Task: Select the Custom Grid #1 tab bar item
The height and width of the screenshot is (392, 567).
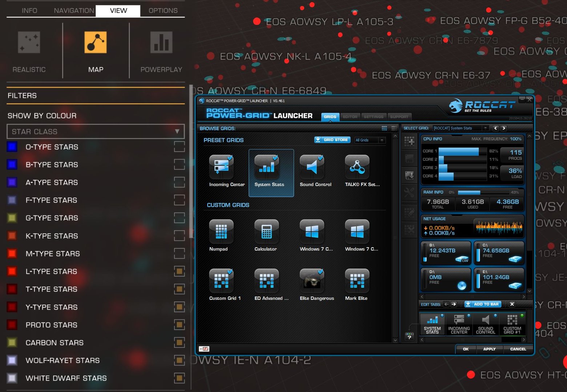Action: pyautogui.click(x=512, y=324)
